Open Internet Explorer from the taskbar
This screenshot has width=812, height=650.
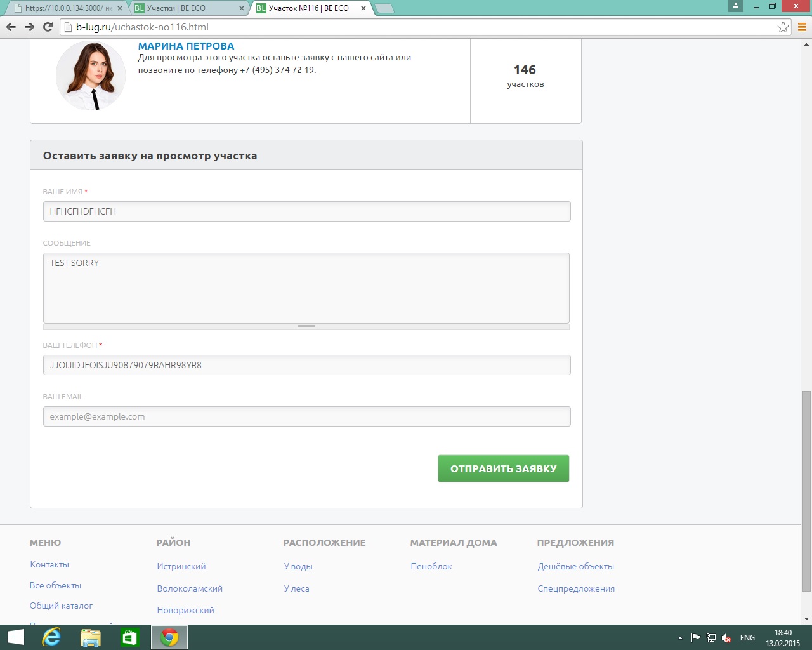[51, 637]
